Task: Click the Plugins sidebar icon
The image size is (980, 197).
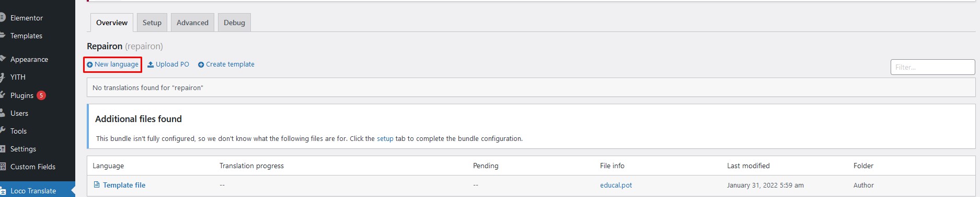Action: click(3, 95)
